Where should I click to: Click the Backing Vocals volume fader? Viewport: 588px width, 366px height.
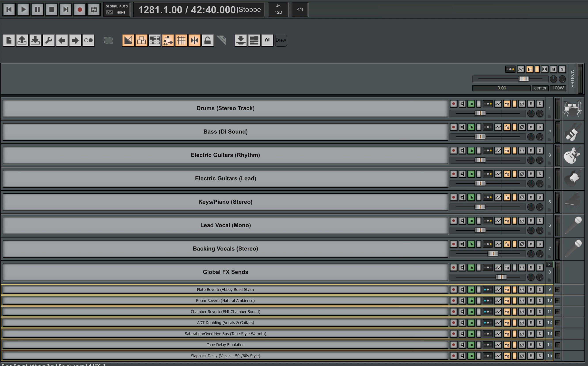pos(493,253)
